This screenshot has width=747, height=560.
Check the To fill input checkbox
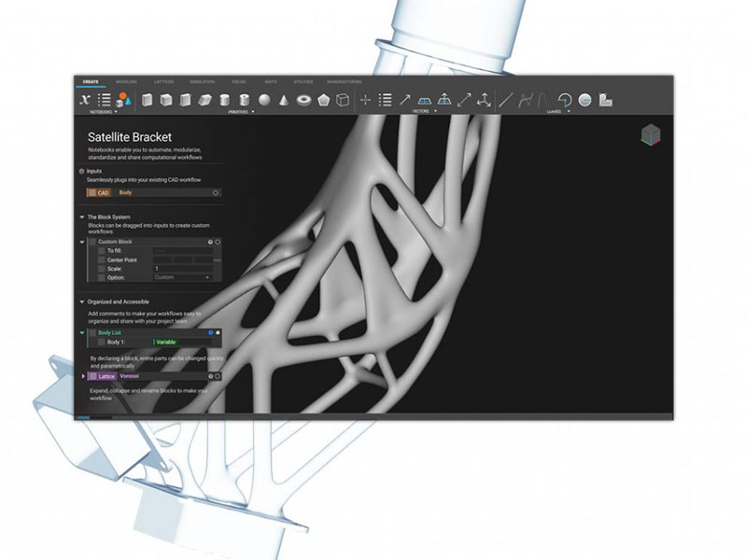[x=100, y=249]
